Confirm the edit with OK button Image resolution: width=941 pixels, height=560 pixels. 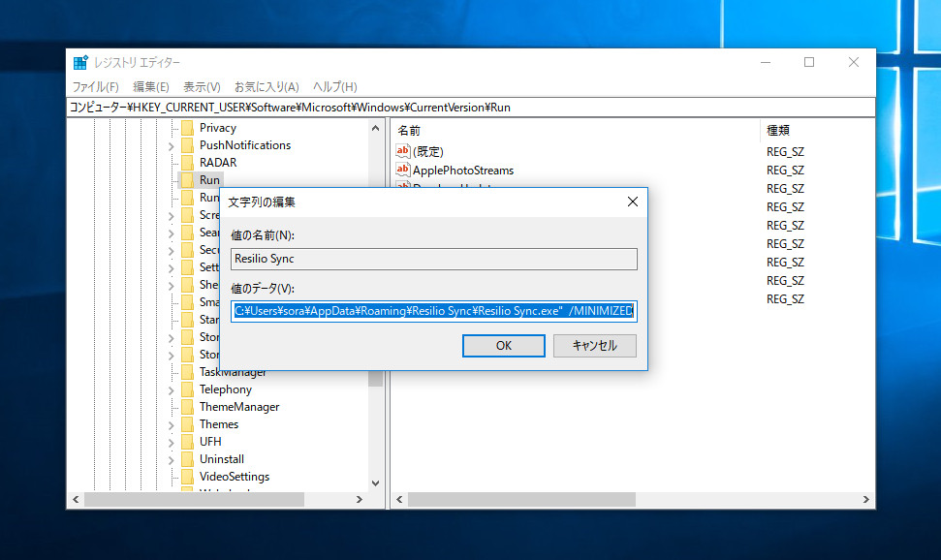coord(504,346)
